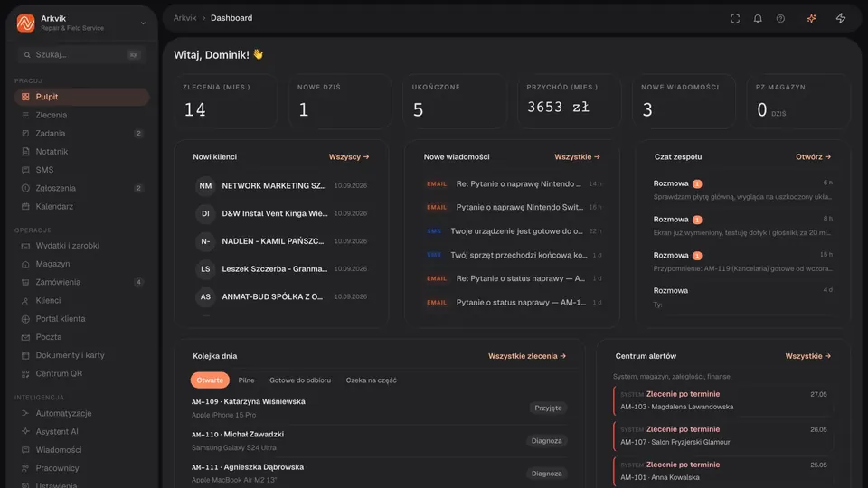The height and width of the screenshot is (488, 868).
Task: Click the Zamówienia sidebar icon
Action: click(25, 282)
